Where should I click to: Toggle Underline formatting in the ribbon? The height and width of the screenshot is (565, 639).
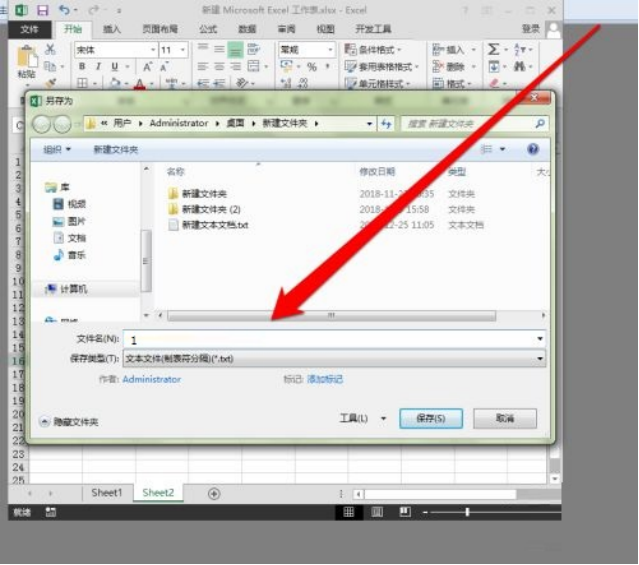[x=115, y=66]
